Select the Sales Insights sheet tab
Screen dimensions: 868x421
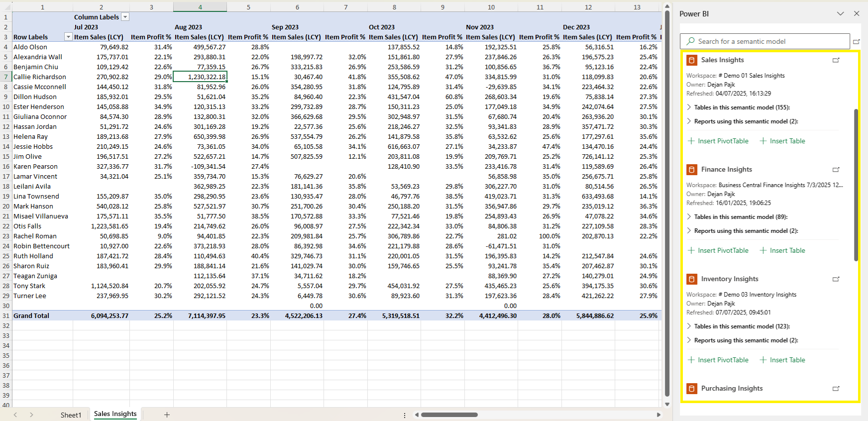[115, 414]
